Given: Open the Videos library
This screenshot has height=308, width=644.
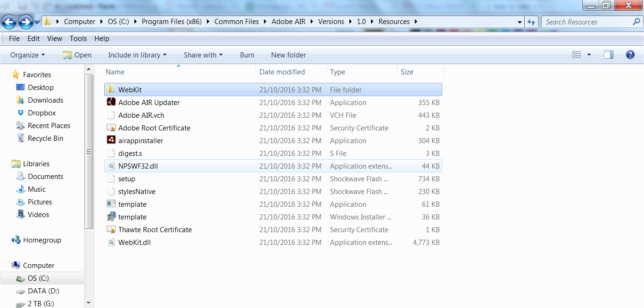Looking at the screenshot, I should click(x=38, y=214).
